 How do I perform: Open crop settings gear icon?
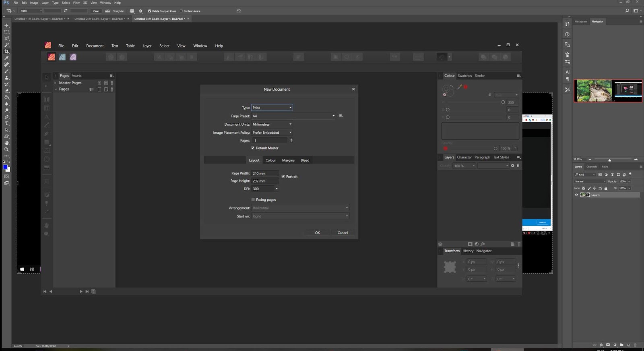(140, 11)
